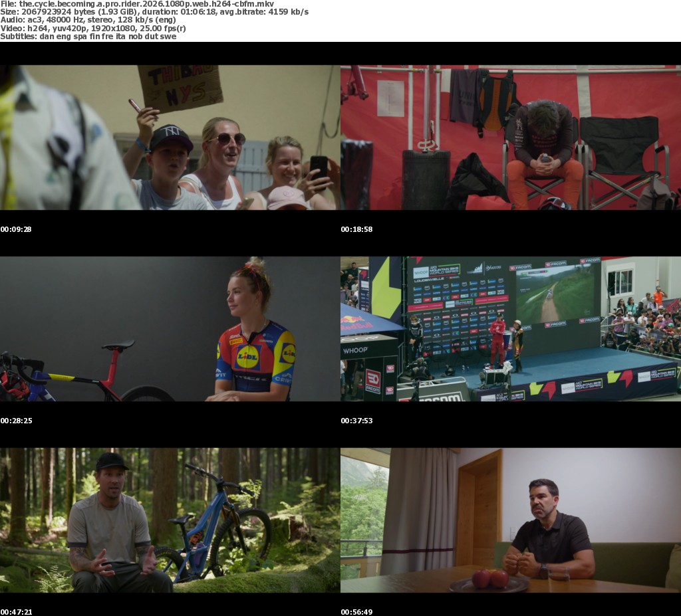Select the forest interview thumbnail with blue bike
This screenshot has height=616, width=681.
click(x=170, y=520)
